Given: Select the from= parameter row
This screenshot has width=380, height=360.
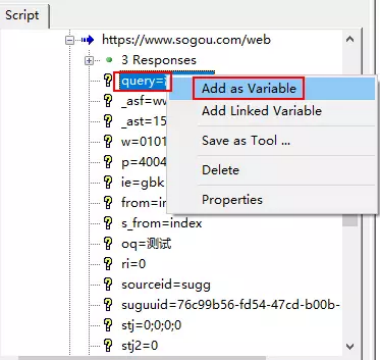Looking at the screenshot, I should [144, 203].
